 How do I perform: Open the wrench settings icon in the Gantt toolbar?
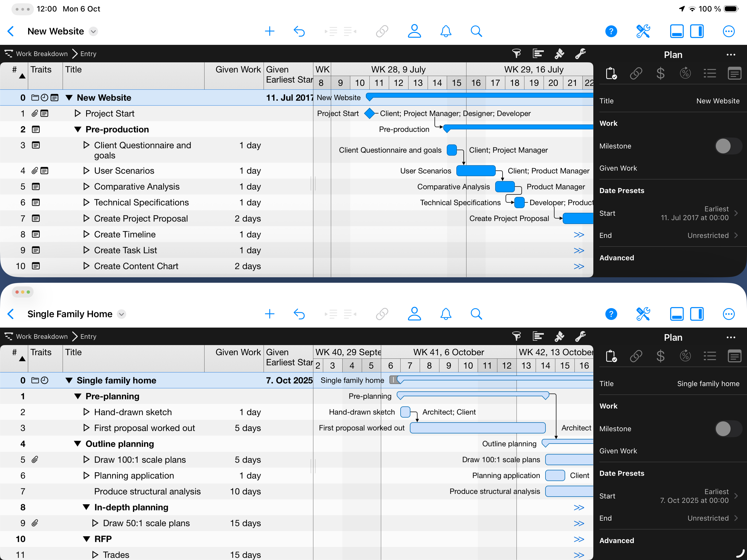(581, 53)
